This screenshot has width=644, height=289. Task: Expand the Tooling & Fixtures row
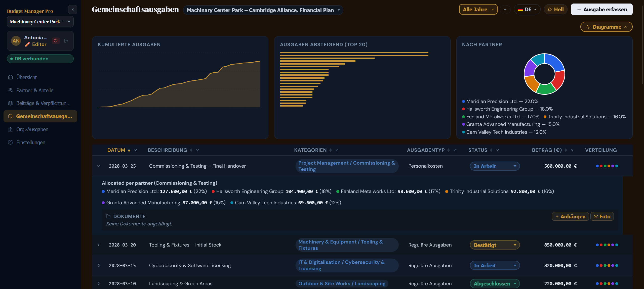coord(99,245)
